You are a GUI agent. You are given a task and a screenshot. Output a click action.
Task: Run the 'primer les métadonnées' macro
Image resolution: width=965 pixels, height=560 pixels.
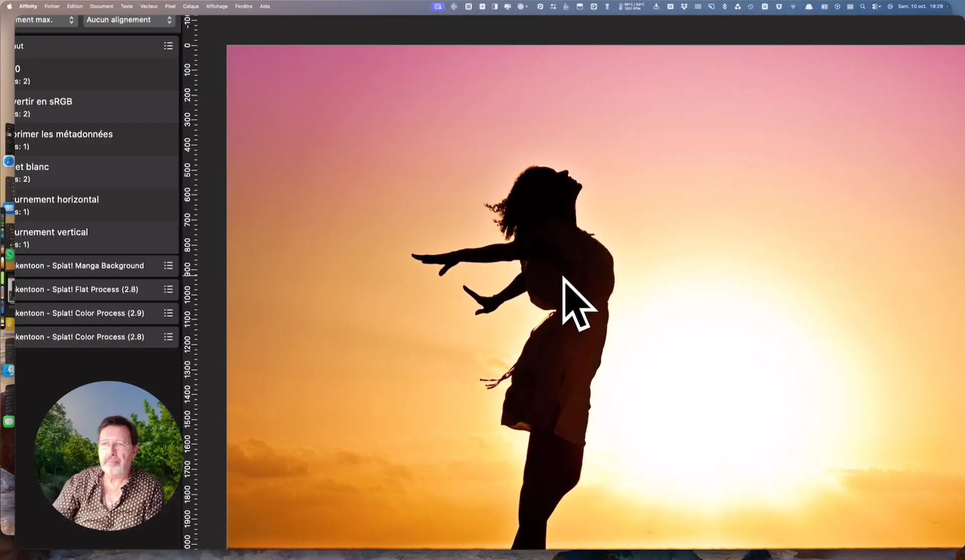click(x=96, y=140)
